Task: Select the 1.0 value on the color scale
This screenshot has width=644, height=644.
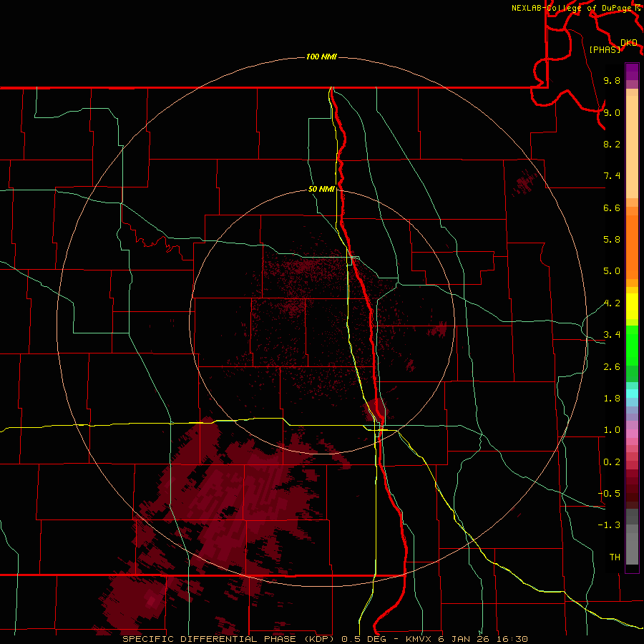Action: tap(612, 430)
